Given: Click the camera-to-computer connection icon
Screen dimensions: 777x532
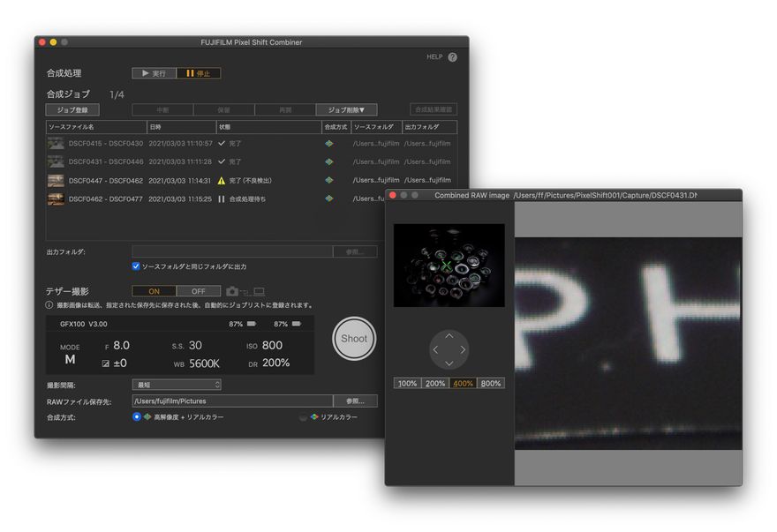Looking at the screenshot, I should 245,291.
